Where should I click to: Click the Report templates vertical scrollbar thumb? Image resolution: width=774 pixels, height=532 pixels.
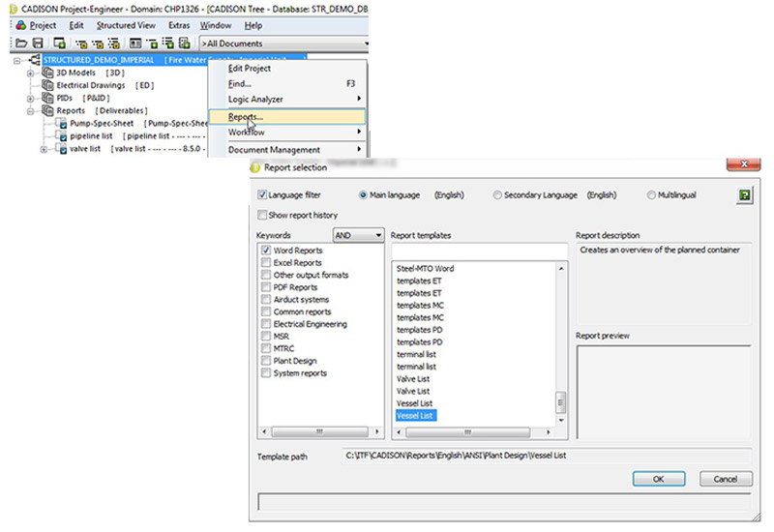pyautogui.click(x=561, y=402)
